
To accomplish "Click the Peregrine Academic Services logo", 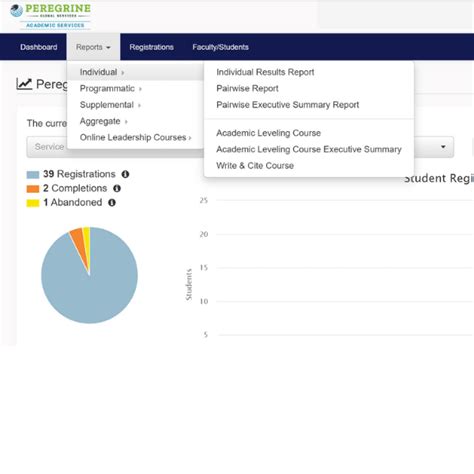I will point(50,16).
